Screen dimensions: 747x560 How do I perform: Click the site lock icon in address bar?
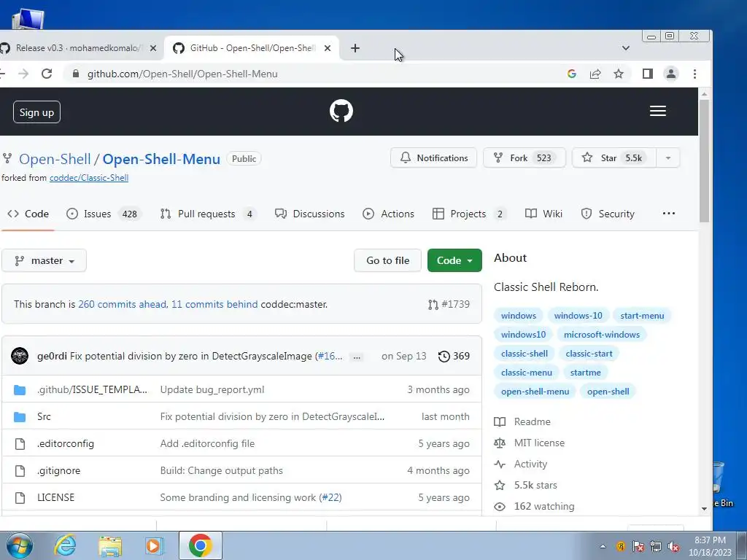pos(75,74)
